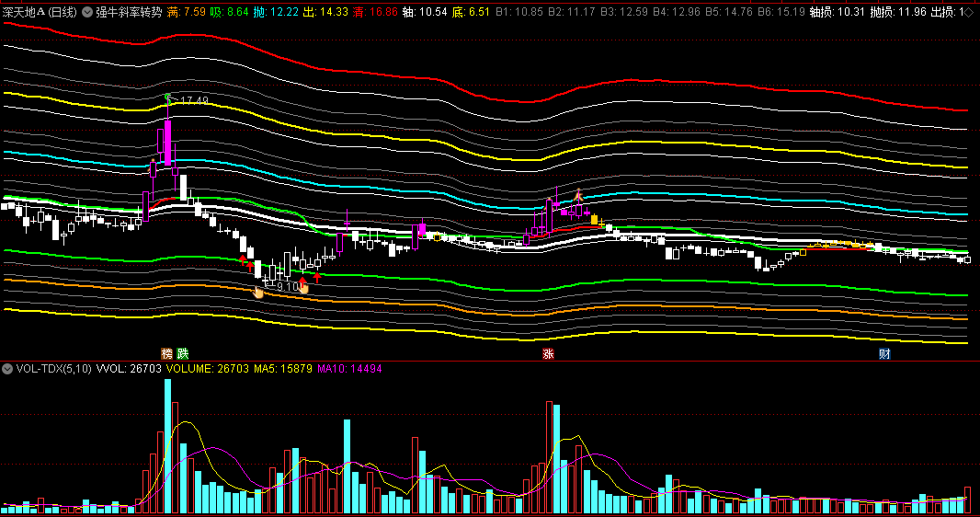Select the indicator name 强牛斜率转势
Viewport: 980px width, 517px height.
pyautogui.click(x=129, y=11)
